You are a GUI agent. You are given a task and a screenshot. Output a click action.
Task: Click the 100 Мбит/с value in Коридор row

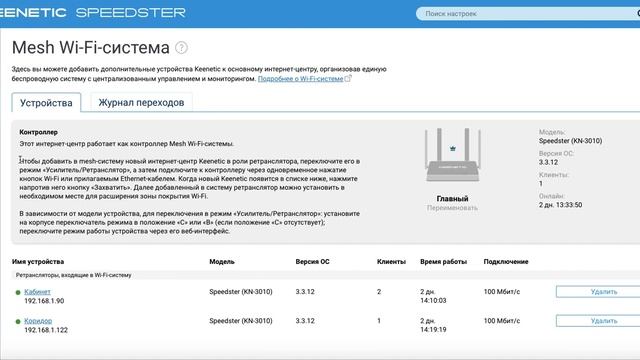point(502,321)
